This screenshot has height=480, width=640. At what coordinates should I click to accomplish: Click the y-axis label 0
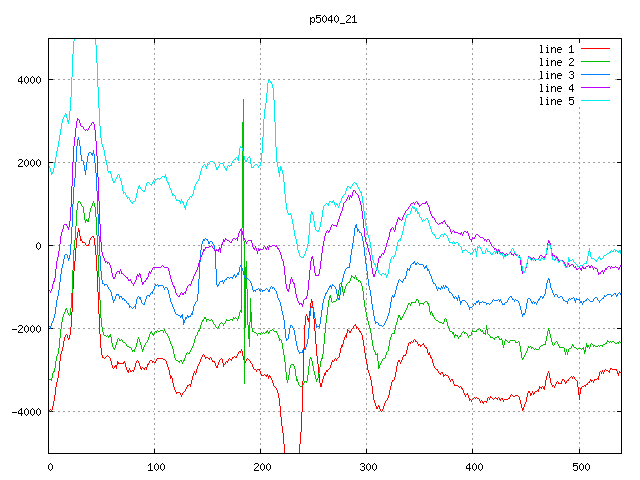pyautogui.click(x=38, y=246)
